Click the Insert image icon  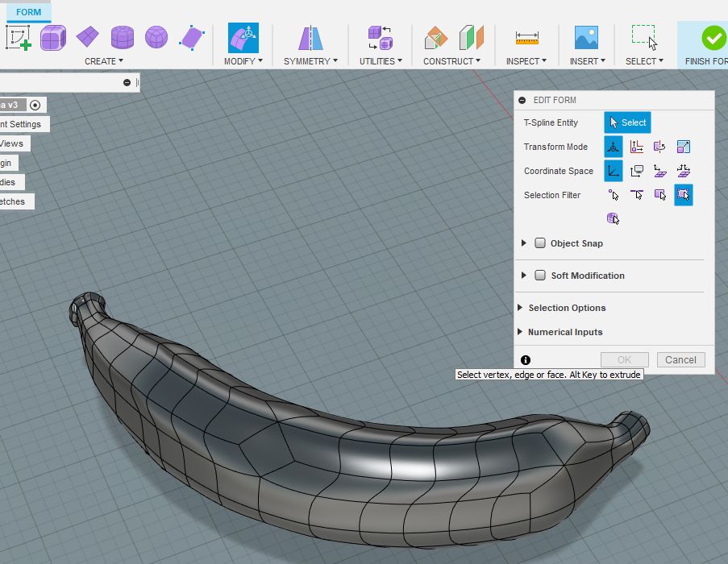pos(586,38)
